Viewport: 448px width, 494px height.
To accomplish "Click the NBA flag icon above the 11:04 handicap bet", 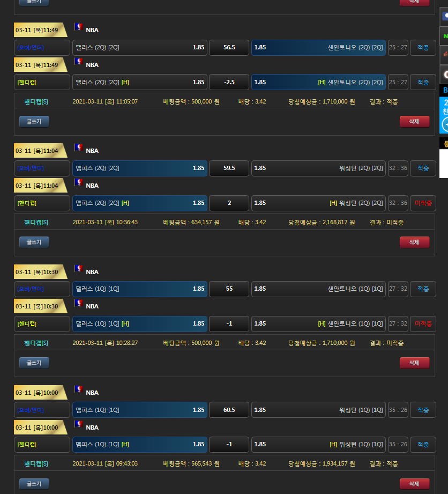I will (78, 182).
